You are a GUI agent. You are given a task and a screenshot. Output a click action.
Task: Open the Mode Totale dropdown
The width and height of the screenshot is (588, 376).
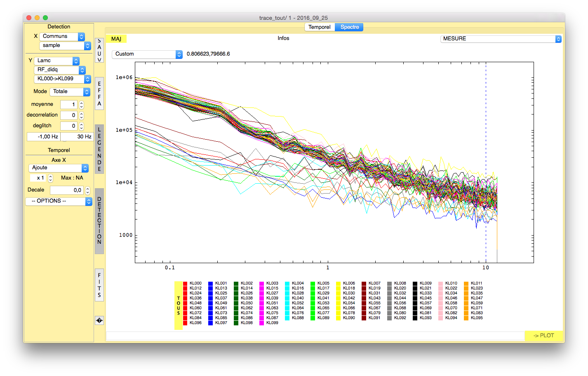[70, 92]
